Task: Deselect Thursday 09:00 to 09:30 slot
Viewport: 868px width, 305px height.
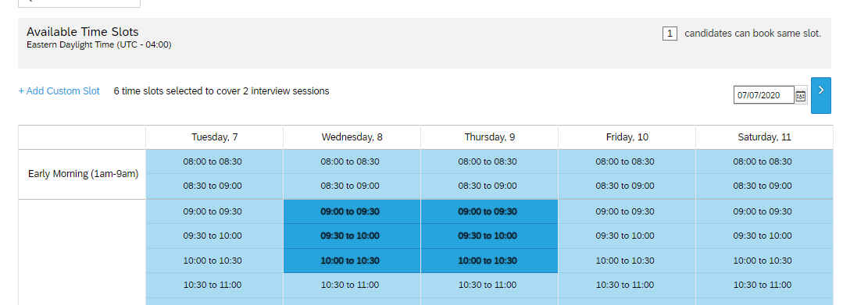Action: point(489,211)
